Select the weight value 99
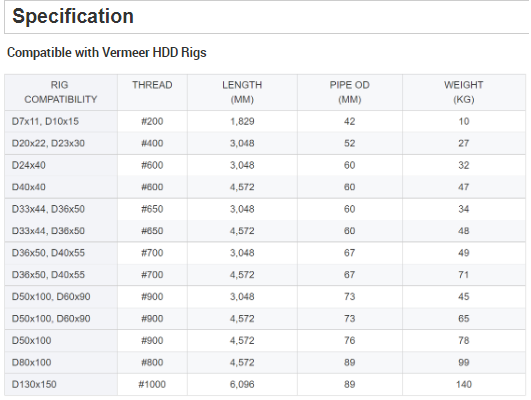This screenshot has width=531, height=400. point(464,362)
